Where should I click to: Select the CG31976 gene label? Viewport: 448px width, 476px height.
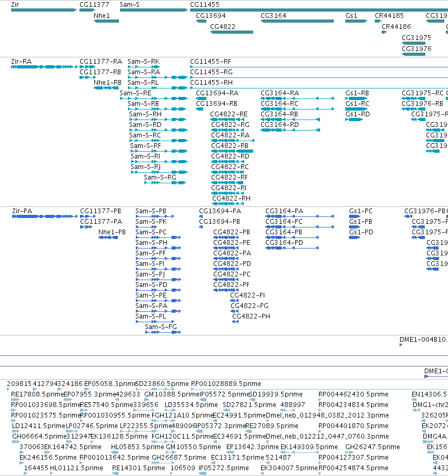pyautogui.click(x=416, y=48)
